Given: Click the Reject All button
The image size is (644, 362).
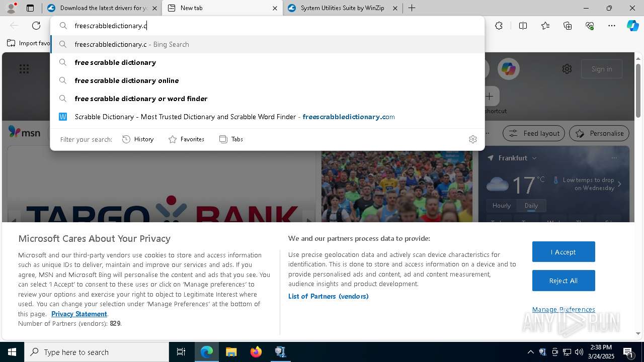Looking at the screenshot, I should [563, 281].
